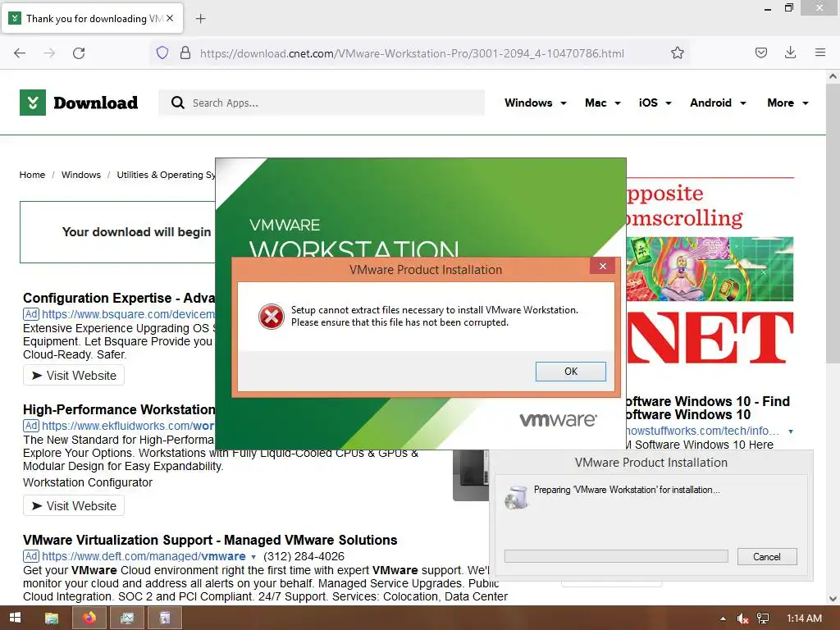
Task: Click the scrollbar up arrow
Action: point(833,76)
